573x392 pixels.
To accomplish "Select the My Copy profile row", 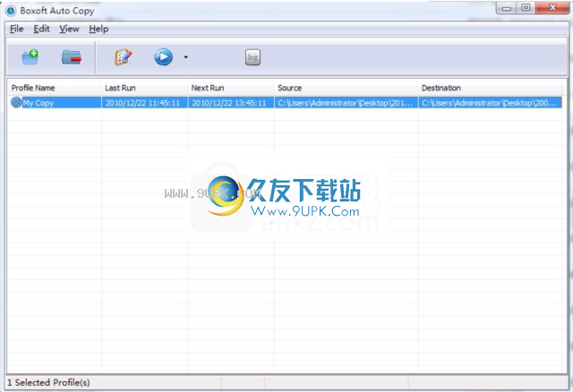I will pos(285,103).
